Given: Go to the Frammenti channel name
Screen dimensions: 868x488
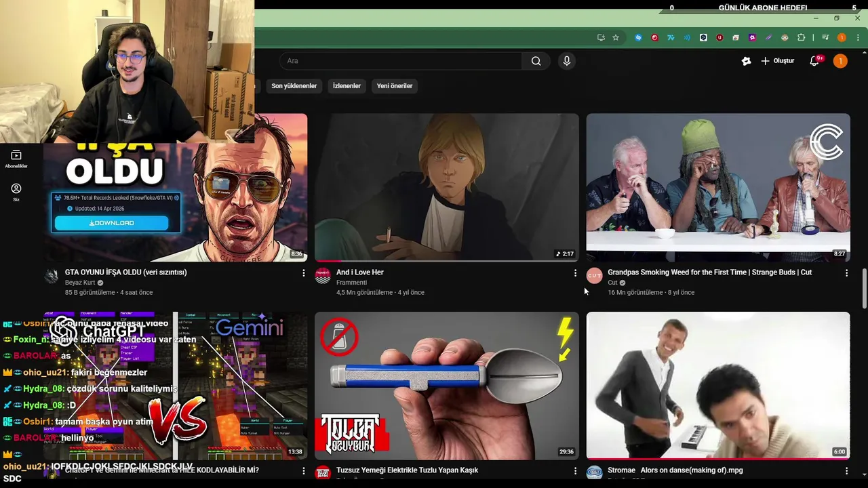Looking at the screenshot, I should (351, 283).
